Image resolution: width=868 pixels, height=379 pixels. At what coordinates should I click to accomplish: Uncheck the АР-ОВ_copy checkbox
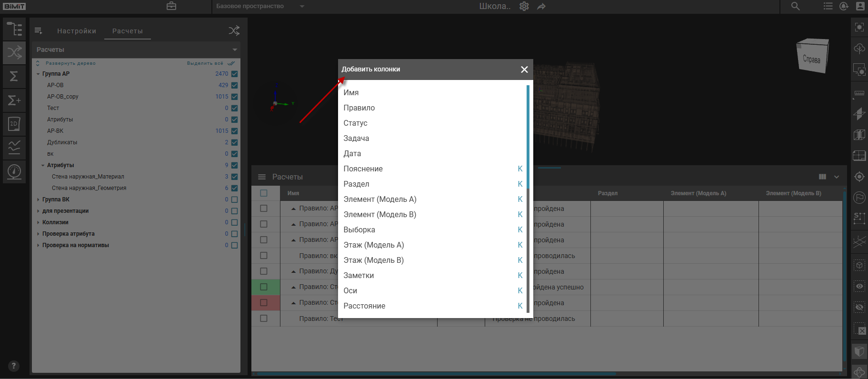tap(234, 97)
